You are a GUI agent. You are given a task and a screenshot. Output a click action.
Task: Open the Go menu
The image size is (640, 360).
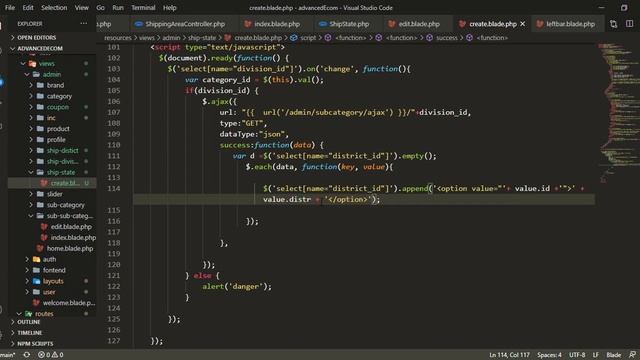point(100,8)
